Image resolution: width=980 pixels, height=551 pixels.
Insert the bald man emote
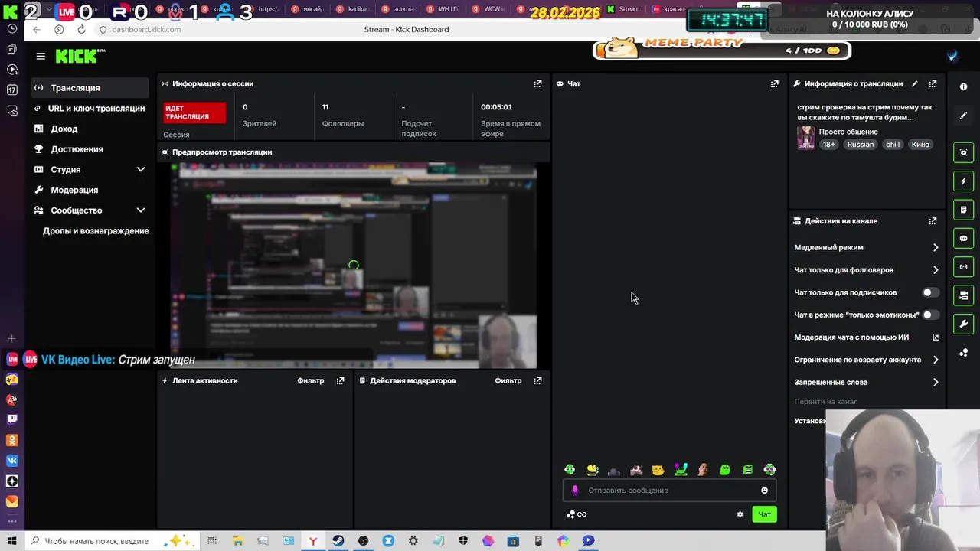[703, 470]
